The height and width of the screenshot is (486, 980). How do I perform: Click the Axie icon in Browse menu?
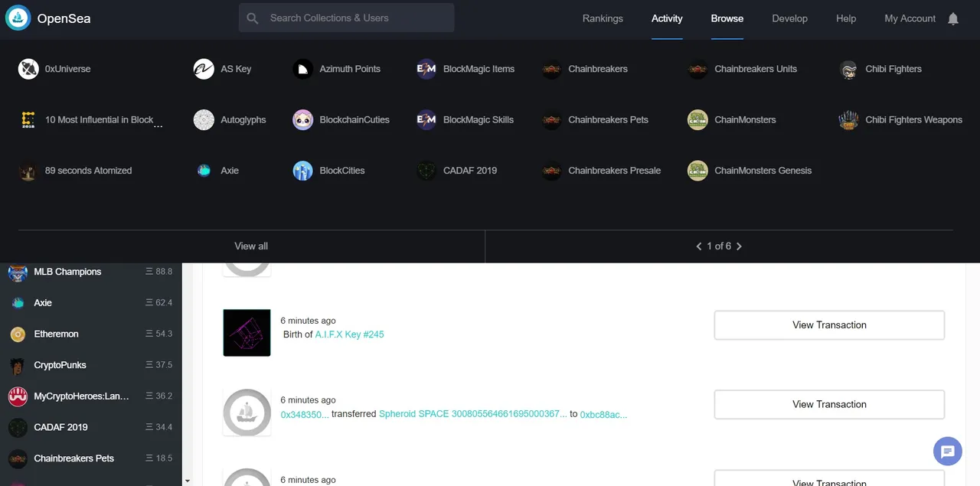pos(204,171)
